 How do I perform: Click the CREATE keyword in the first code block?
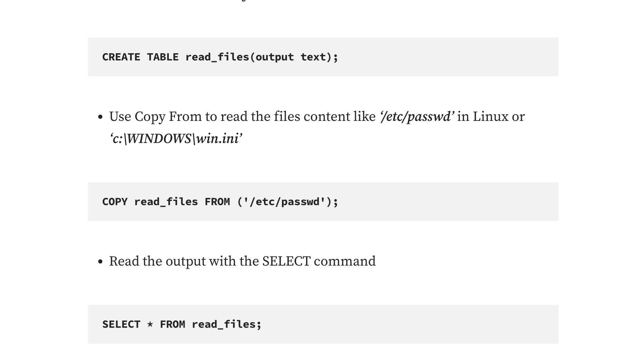click(x=121, y=57)
